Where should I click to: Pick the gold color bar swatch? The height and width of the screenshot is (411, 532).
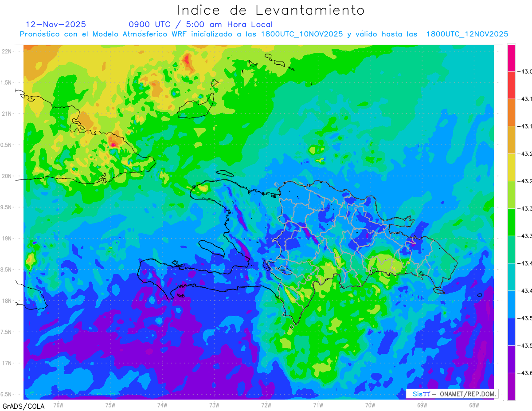point(511,140)
